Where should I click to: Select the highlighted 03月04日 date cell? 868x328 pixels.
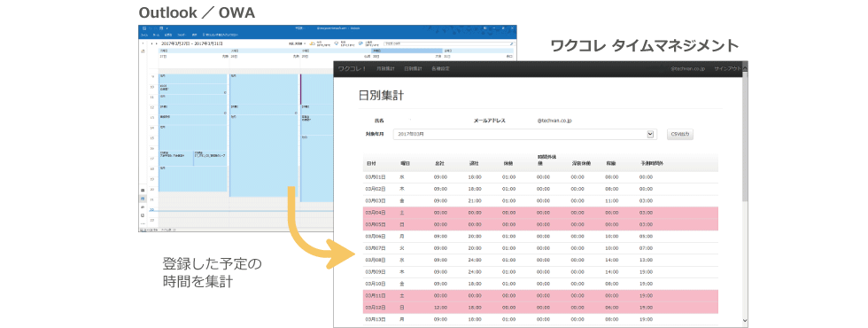[x=376, y=212]
